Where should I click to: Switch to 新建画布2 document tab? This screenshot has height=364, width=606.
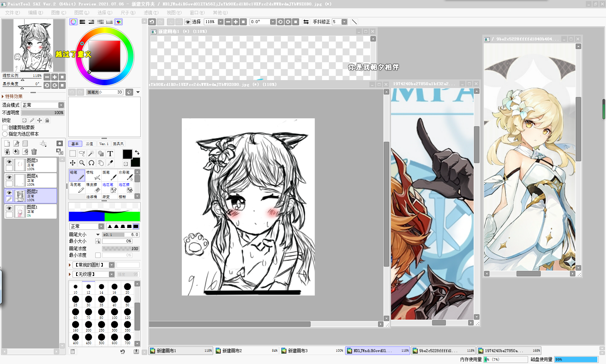point(247,351)
